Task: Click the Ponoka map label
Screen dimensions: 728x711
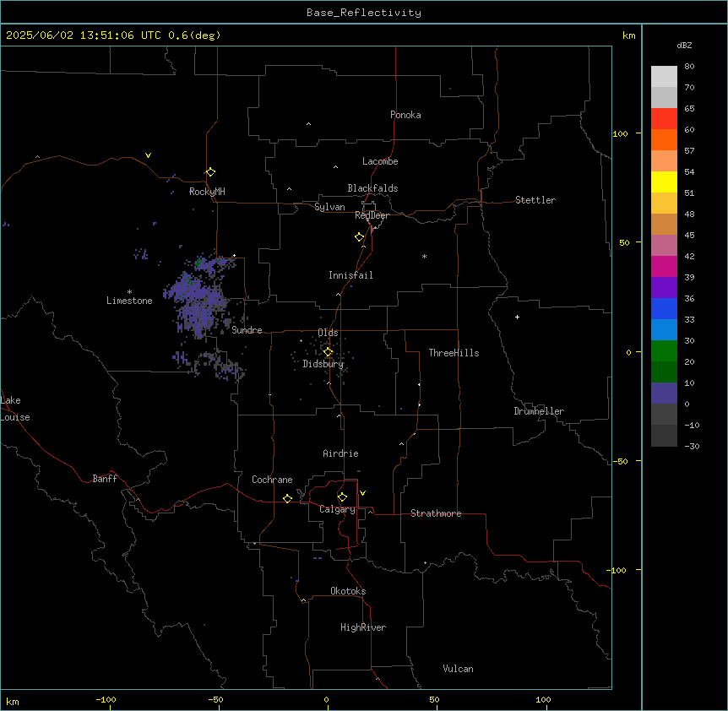Action: [405, 115]
